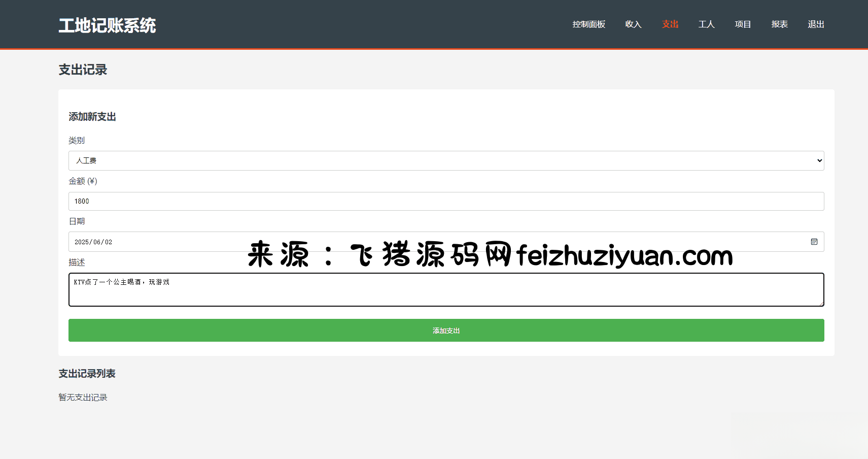Open the 工人 management page

click(x=706, y=24)
